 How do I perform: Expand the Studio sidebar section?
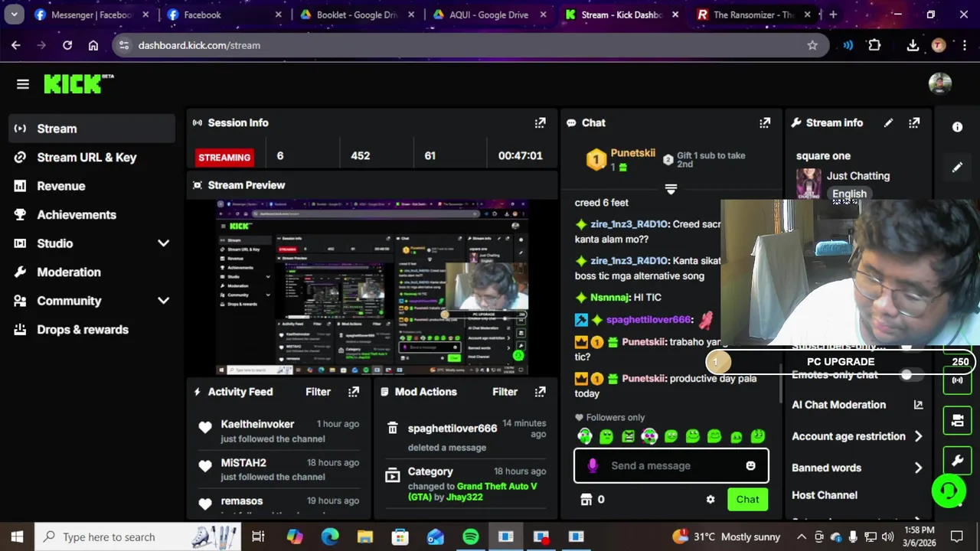click(x=163, y=243)
